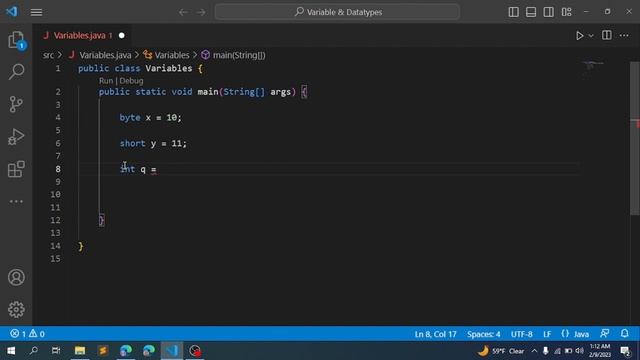Open the Explorer view in activity bar
Image resolution: width=640 pixels, height=360 pixels.
(x=16, y=40)
